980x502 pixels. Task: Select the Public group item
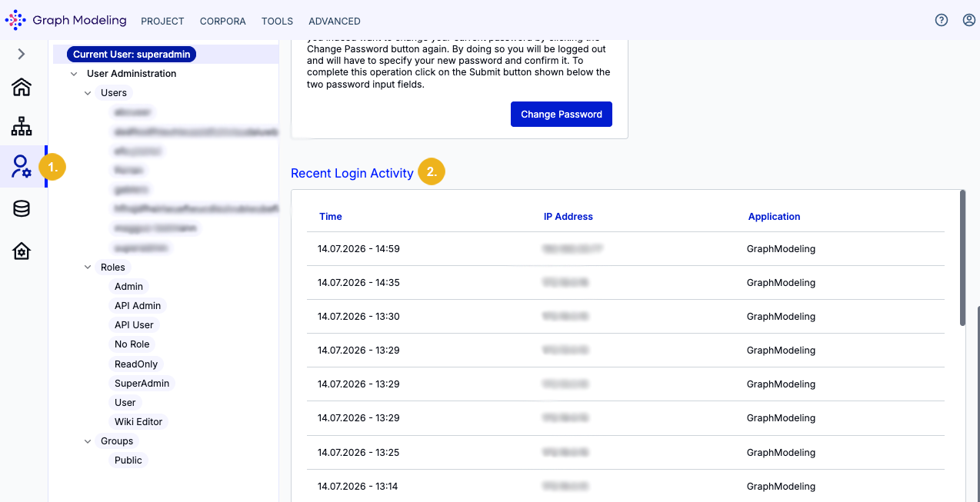click(x=128, y=460)
